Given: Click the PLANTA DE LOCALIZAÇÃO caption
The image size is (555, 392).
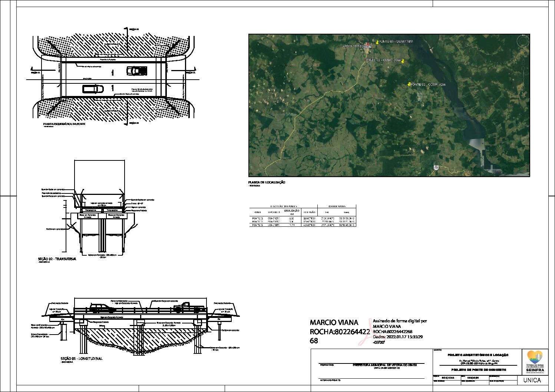Looking at the screenshot, I should [x=267, y=182].
